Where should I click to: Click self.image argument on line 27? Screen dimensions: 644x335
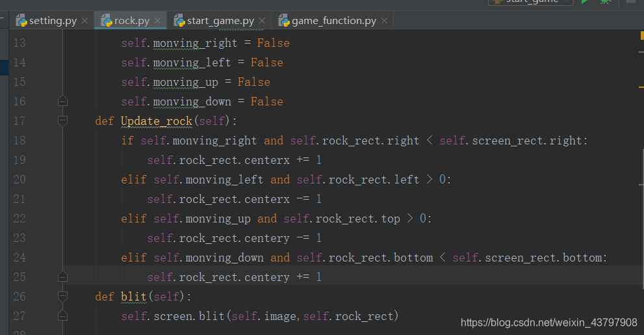tap(264, 316)
